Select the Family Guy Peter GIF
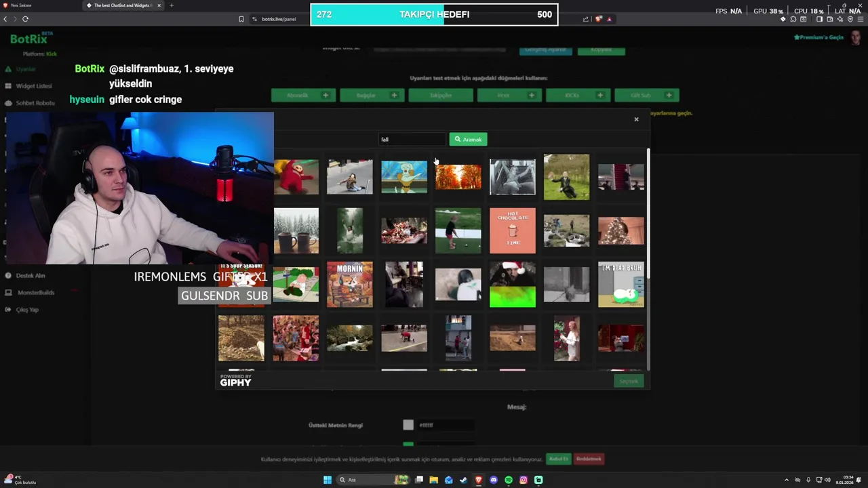The width and height of the screenshot is (868, 488). coord(296,284)
